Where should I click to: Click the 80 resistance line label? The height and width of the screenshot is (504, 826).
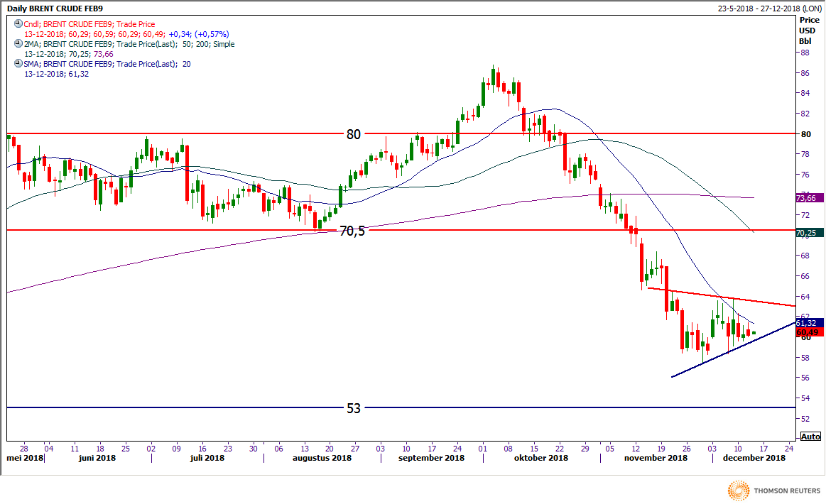click(354, 133)
